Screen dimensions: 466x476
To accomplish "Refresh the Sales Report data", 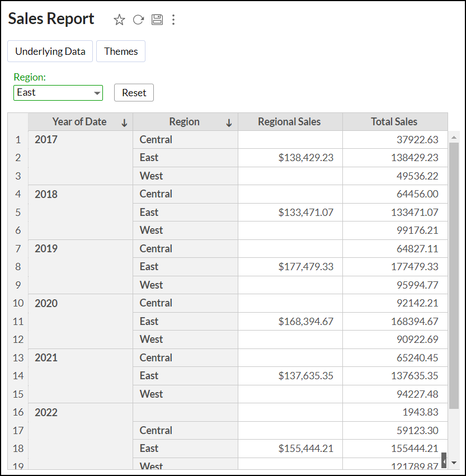I will pos(138,20).
